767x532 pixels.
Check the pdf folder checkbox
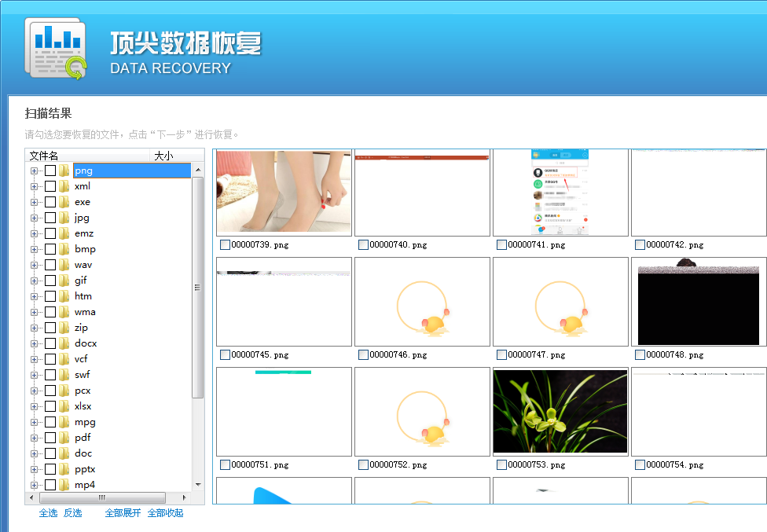(50, 438)
